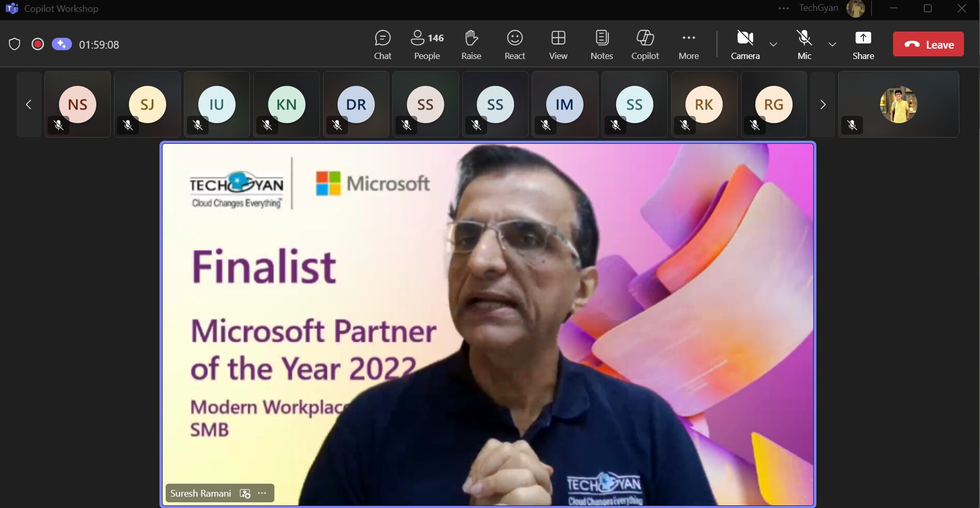980x508 pixels.
Task: Leave the meeting
Action: pos(928,44)
